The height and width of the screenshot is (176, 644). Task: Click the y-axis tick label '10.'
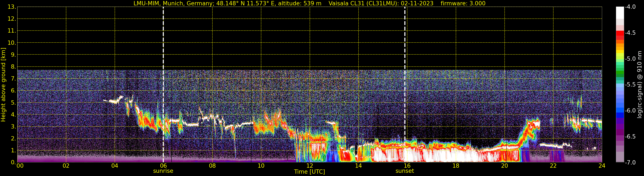pos(12,43)
